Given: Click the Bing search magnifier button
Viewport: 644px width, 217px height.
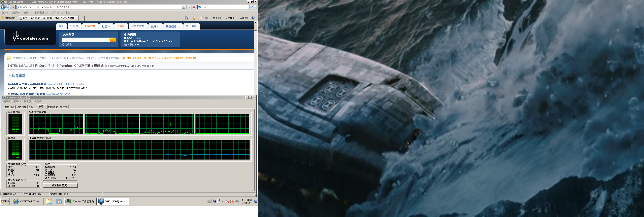Looking at the screenshot, I should [x=251, y=7].
